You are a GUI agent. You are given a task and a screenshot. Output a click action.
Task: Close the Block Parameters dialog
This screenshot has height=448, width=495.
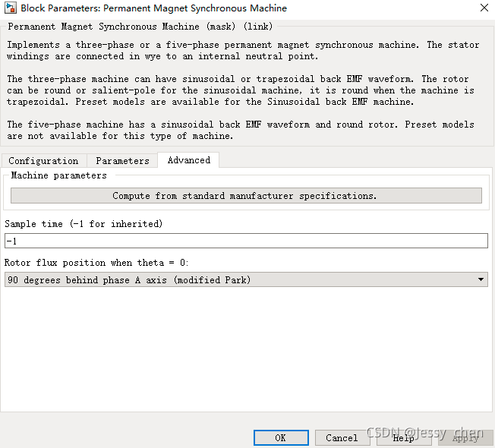[x=484, y=8]
